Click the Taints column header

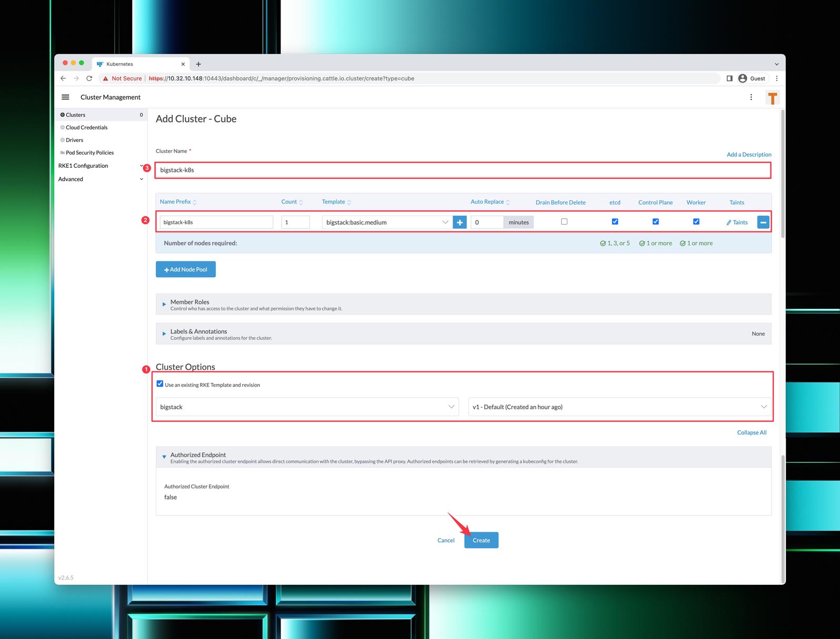[x=737, y=202]
